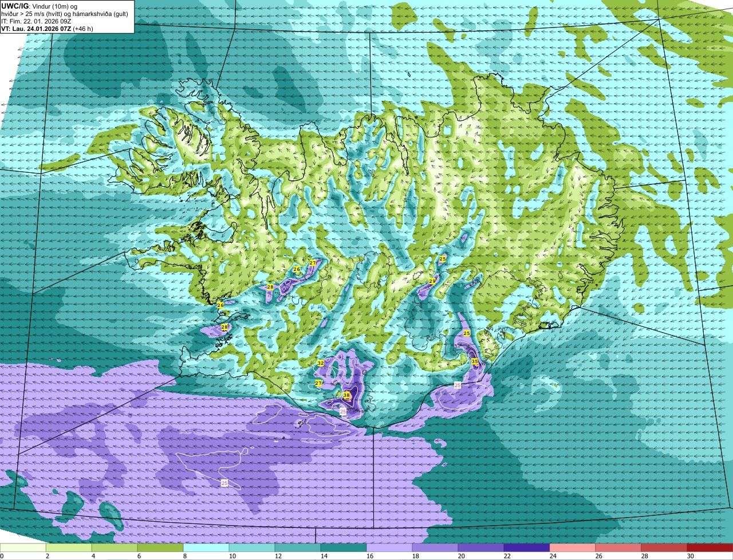Click the legend tick label '20'
This screenshot has width=733, height=560.
(461, 556)
